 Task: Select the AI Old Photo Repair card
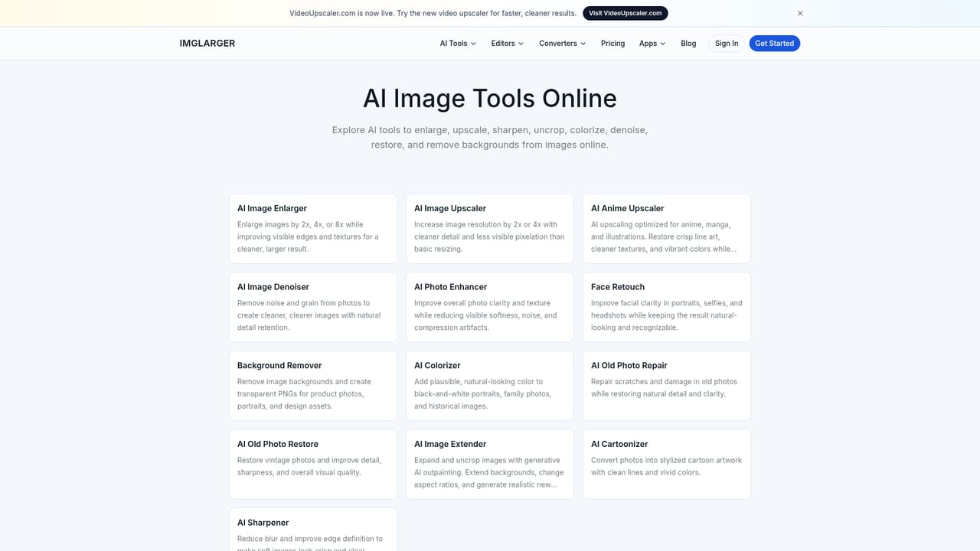pyautogui.click(x=667, y=386)
